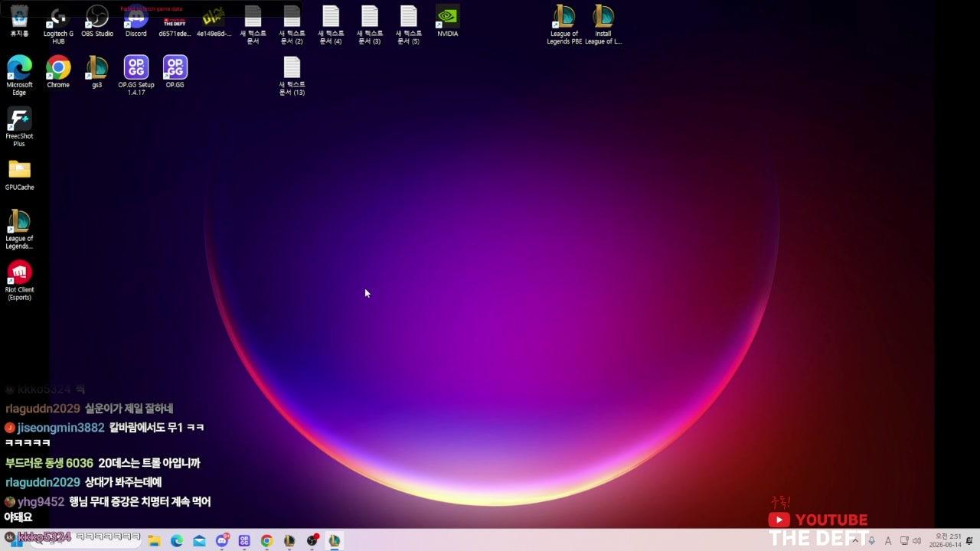Toggle the IME input mode indicator A
Screen dimensions: 980x551
(x=888, y=541)
